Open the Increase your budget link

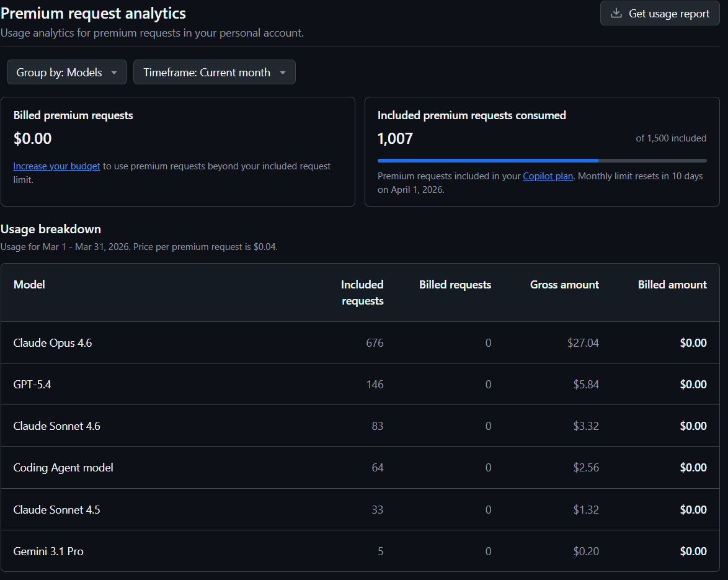coord(56,166)
